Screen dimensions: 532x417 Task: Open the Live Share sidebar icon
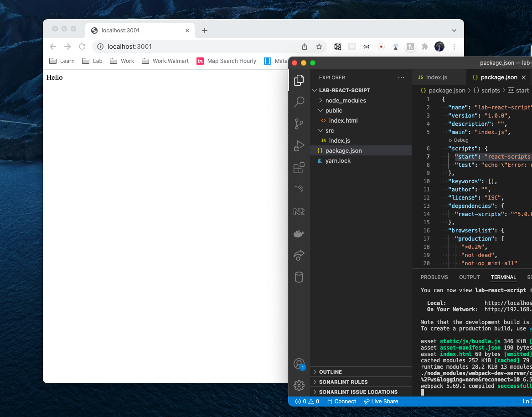point(299,255)
